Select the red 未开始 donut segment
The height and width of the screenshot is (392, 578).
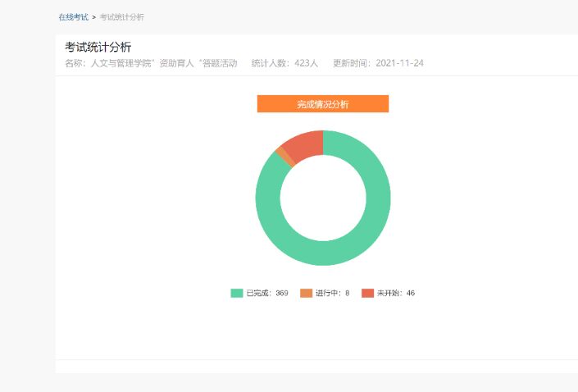tap(303, 143)
